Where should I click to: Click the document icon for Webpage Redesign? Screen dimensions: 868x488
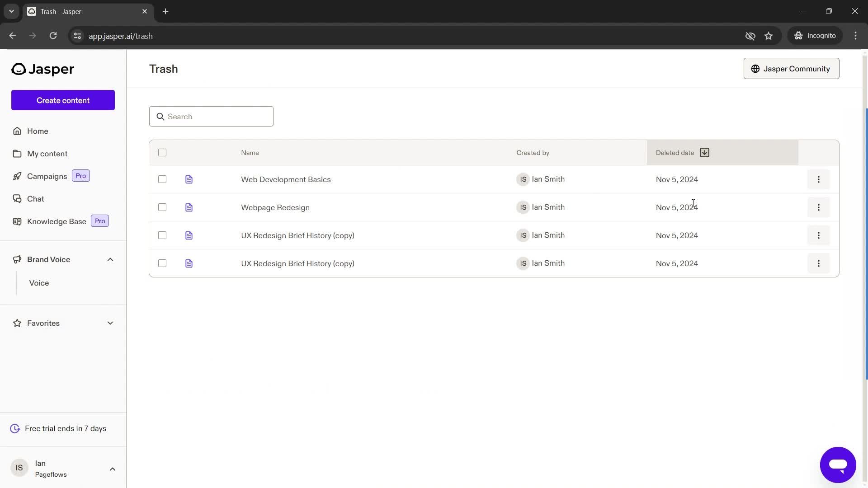[x=189, y=207]
